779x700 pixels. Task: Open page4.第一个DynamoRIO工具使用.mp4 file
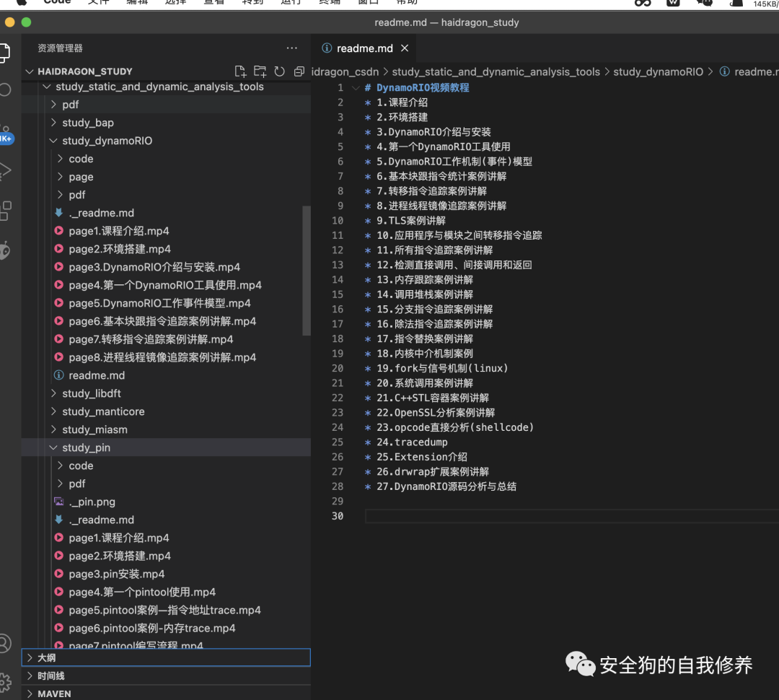pos(165,285)
